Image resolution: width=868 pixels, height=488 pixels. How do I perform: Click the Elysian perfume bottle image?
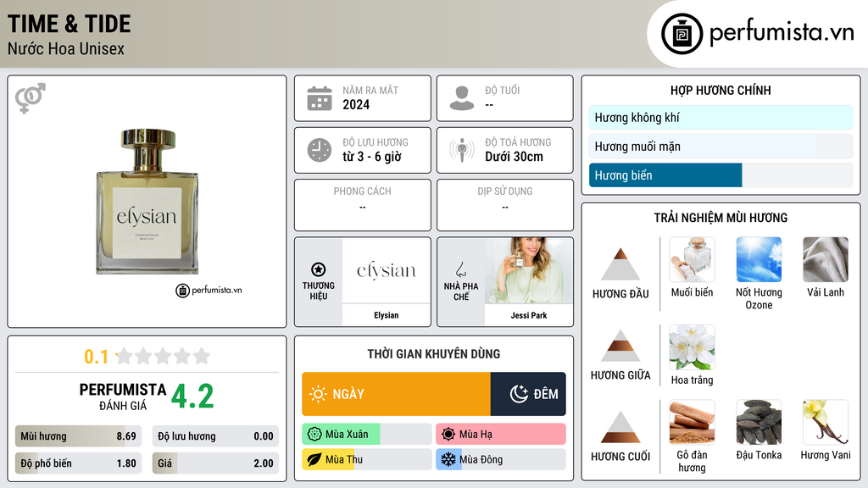point(147,202)
